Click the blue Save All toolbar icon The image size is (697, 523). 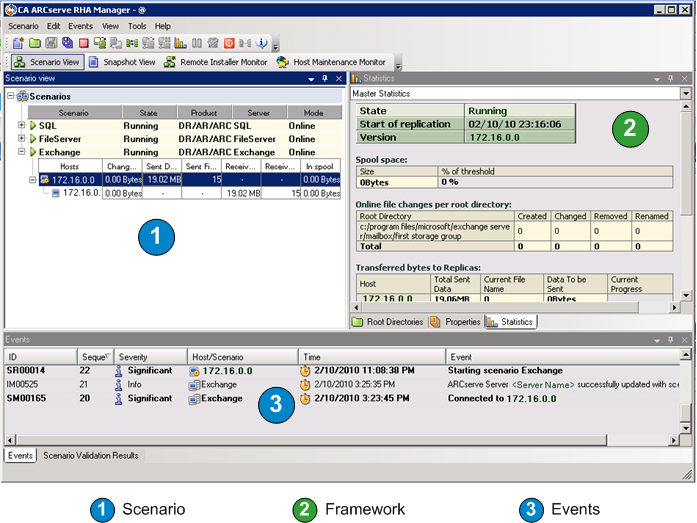(x=67, y=43)
